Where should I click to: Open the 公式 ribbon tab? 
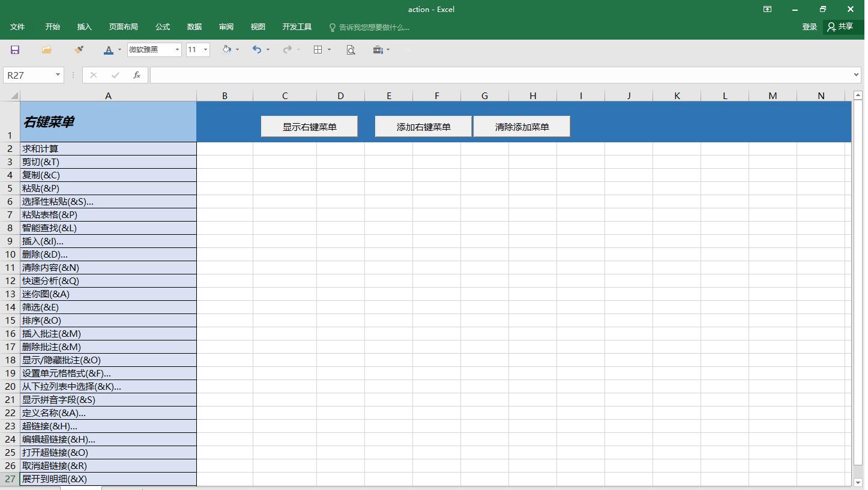(163, 27)
